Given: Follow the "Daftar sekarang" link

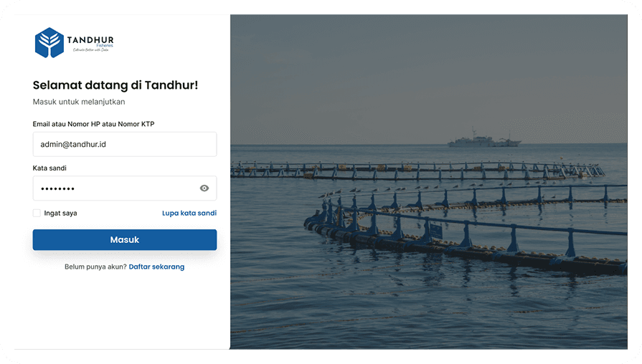Looking at the screenshot, I should click(156, 267).
